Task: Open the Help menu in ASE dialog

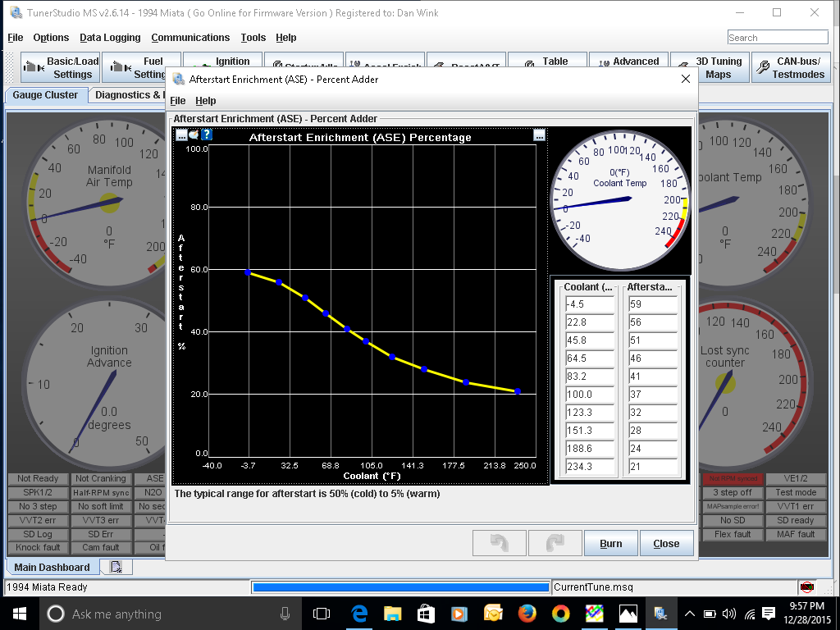Action: pos(206,101)
